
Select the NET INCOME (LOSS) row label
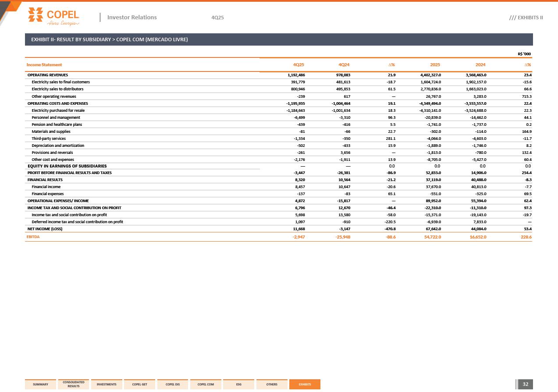[x=45, y=229]
